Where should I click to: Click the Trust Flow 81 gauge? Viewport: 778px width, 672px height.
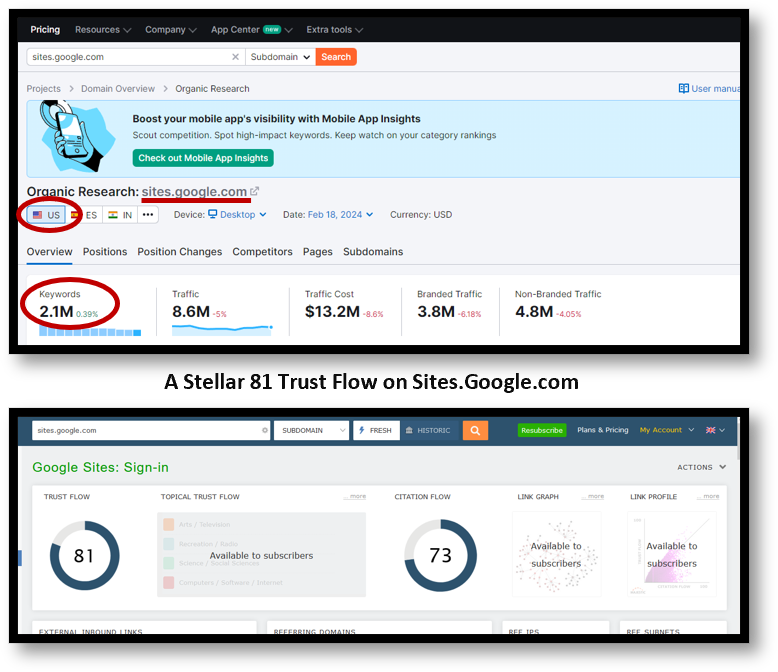click(84, 555)
